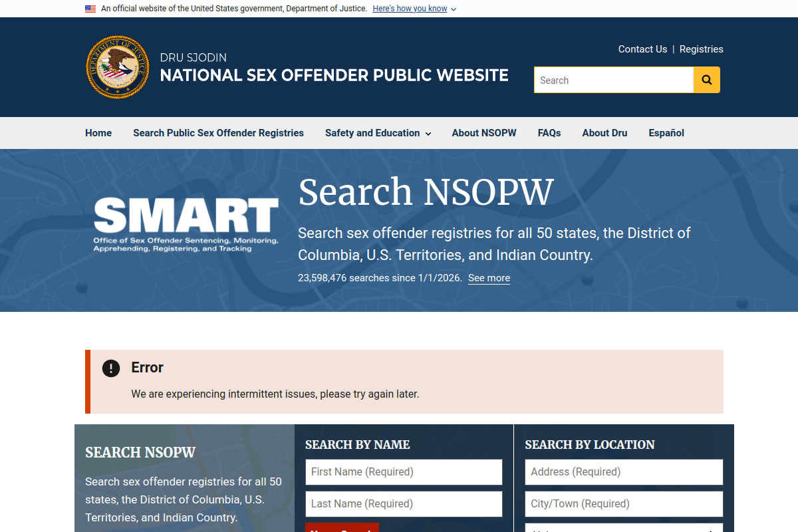
Task: Click the See more searches link
Action: tap(489, 278)
